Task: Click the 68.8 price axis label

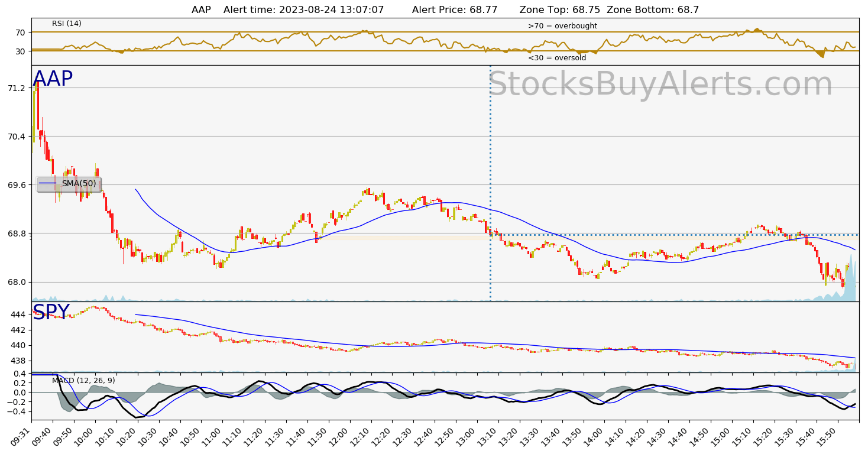Action: [x=16, y=234]
